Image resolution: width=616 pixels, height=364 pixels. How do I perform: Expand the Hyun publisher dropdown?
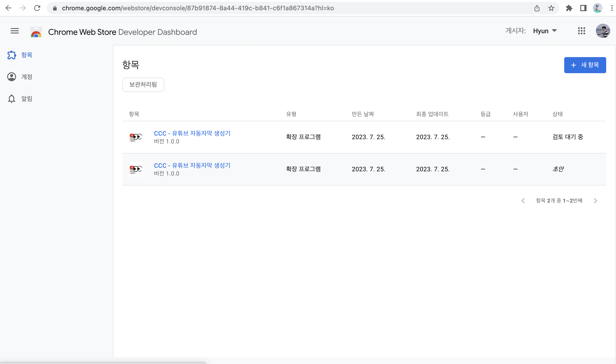[x=545, y=31]
